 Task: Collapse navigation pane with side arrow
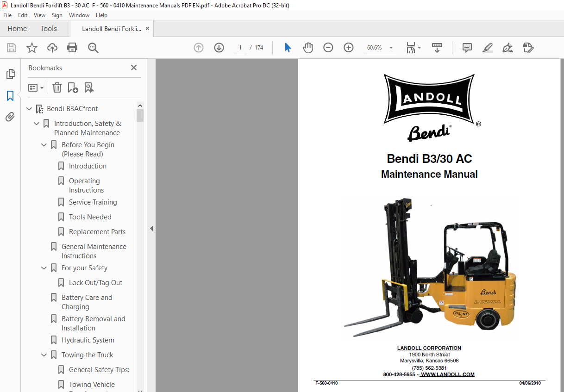click(151, 228)
